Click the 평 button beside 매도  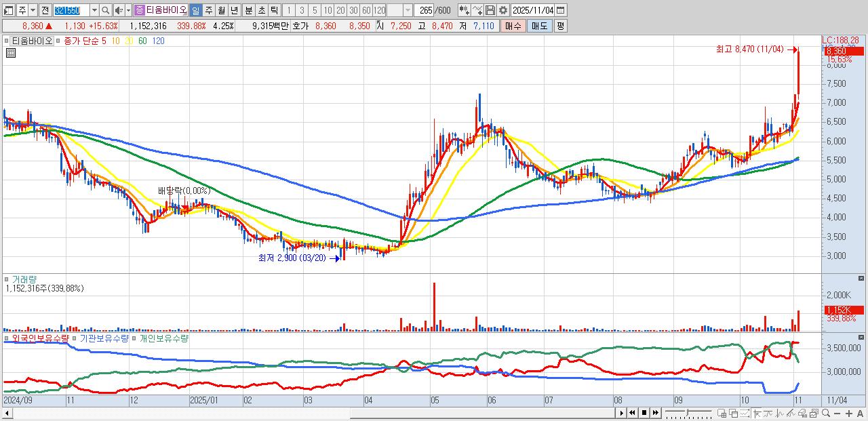560,26
